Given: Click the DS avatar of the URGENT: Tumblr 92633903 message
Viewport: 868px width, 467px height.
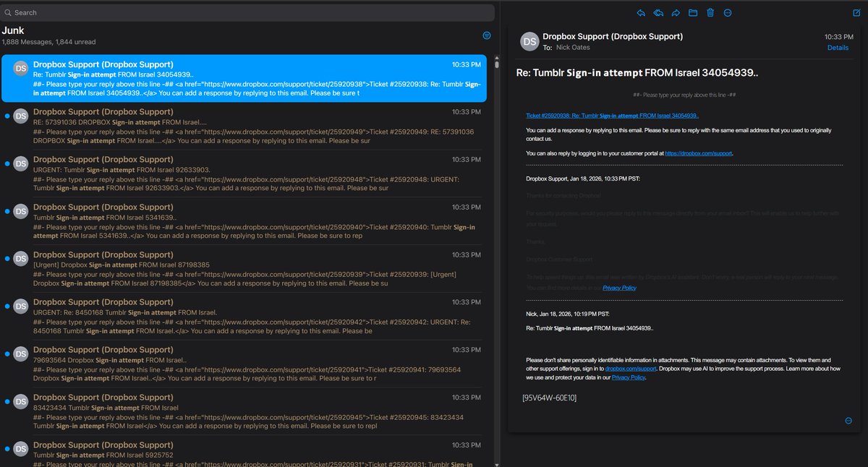Looking at the screenshot, I should coord(21,163).
